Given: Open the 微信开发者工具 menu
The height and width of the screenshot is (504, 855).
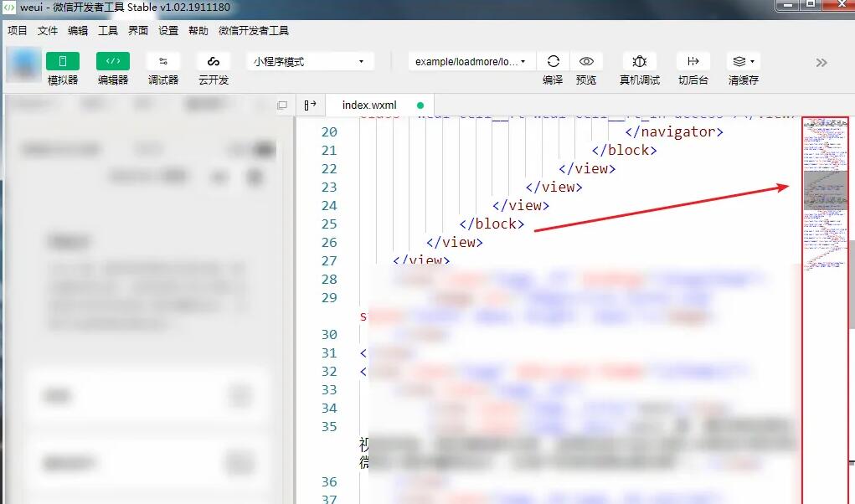Looking at the screenshot, I should tap(254, 30).
